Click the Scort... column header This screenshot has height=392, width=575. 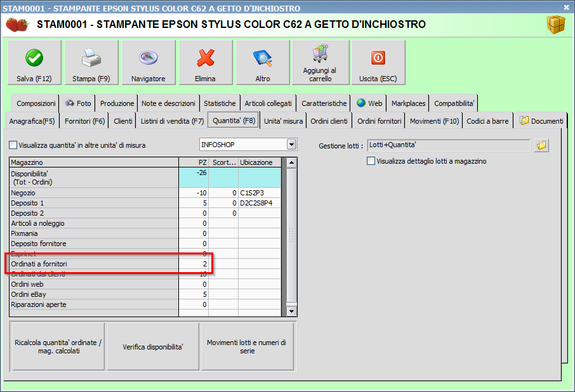[223, 162]
